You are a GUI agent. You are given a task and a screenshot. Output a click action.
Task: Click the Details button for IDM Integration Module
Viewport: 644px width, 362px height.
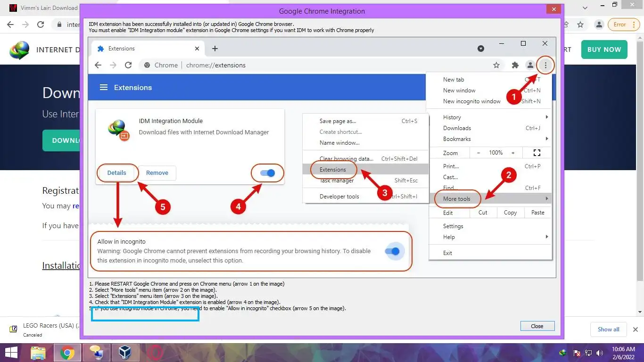tap(116, 173)
